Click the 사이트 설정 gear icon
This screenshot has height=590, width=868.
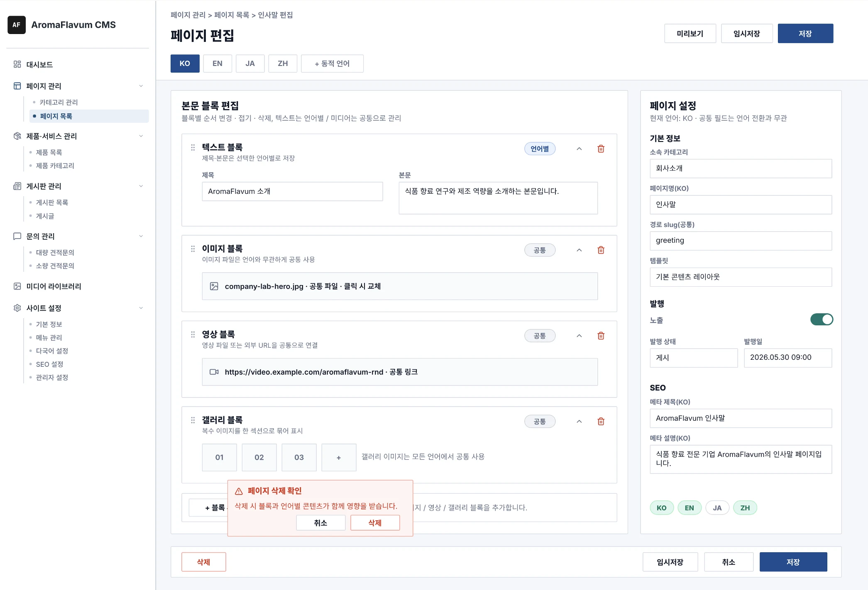(x=17, y=308)
